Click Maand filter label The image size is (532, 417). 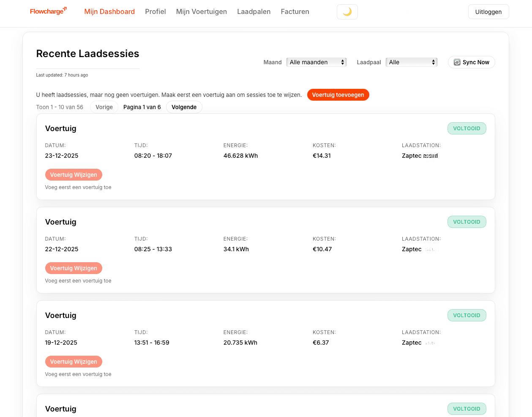[x=273, y=62]
